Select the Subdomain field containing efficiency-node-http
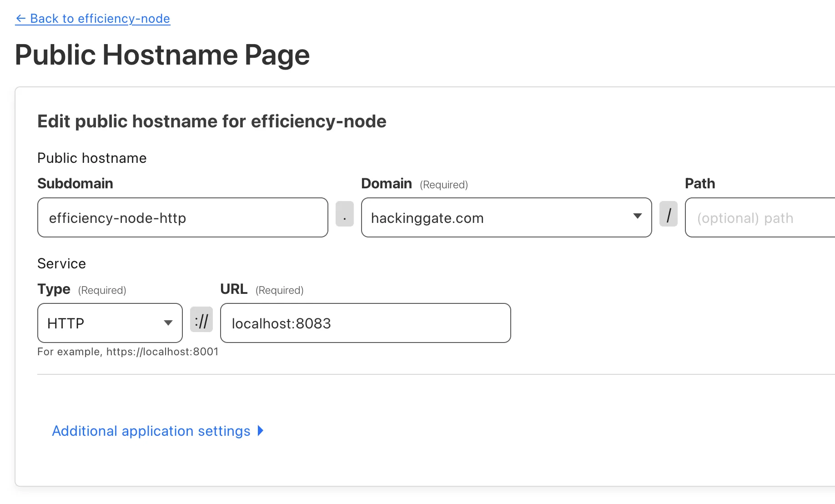The width and height of the screenshot is (835, 504). (x=182, y=217)
